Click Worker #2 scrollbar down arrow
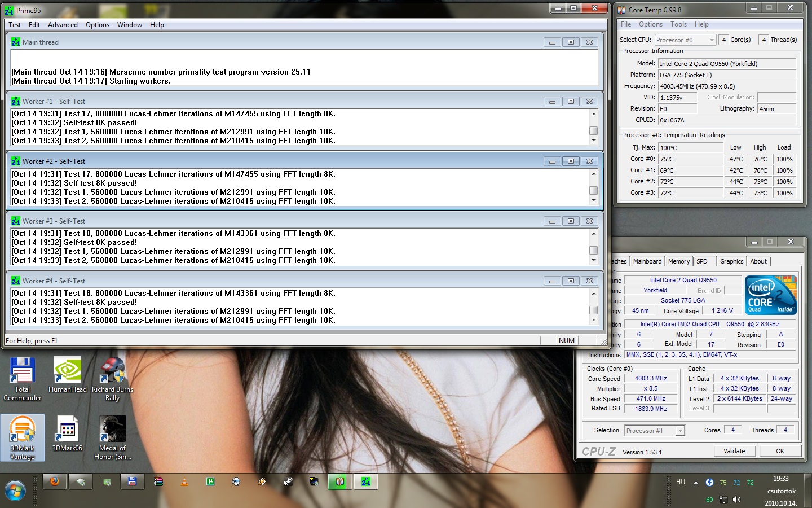Viewport: 812px width, 508px height. [593, 200]
